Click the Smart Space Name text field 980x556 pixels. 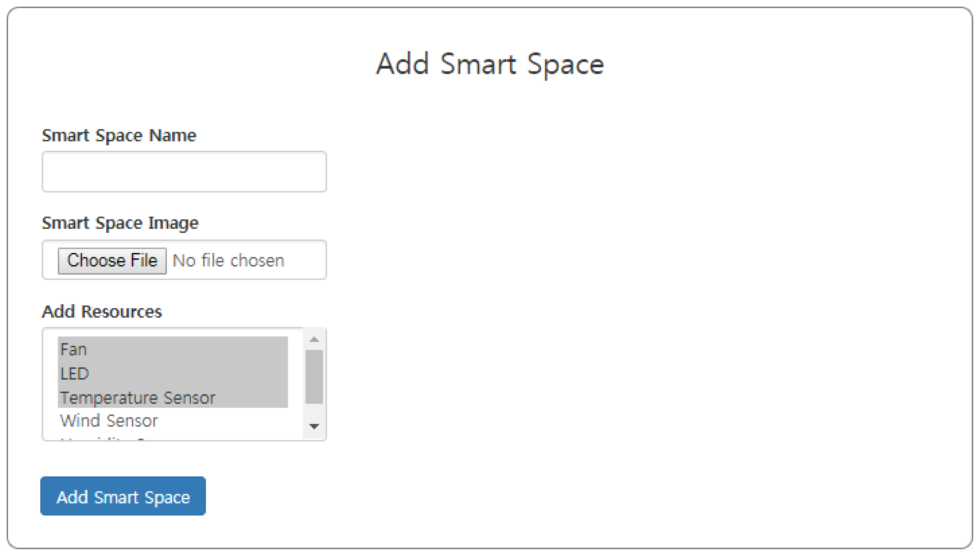184,172
